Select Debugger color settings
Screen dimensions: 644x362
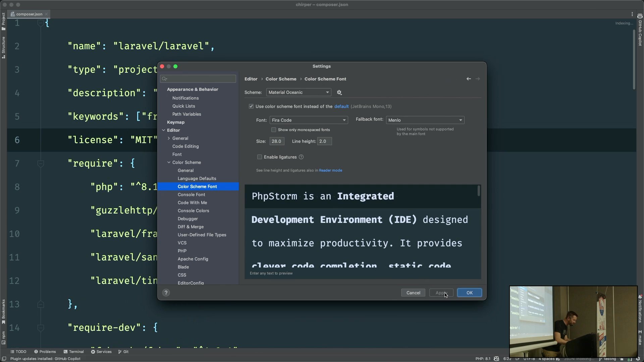tap(188, 219)
